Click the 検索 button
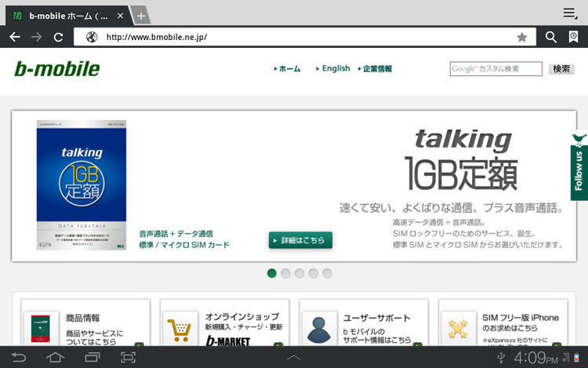Viewport: 588px width, 368px height. pyautogui.click(x=561, y=69)
